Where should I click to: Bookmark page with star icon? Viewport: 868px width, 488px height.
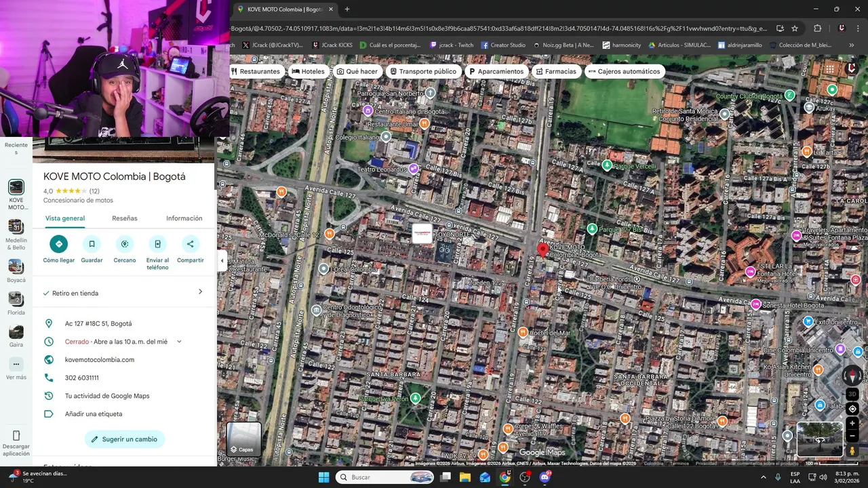point(795,28)
